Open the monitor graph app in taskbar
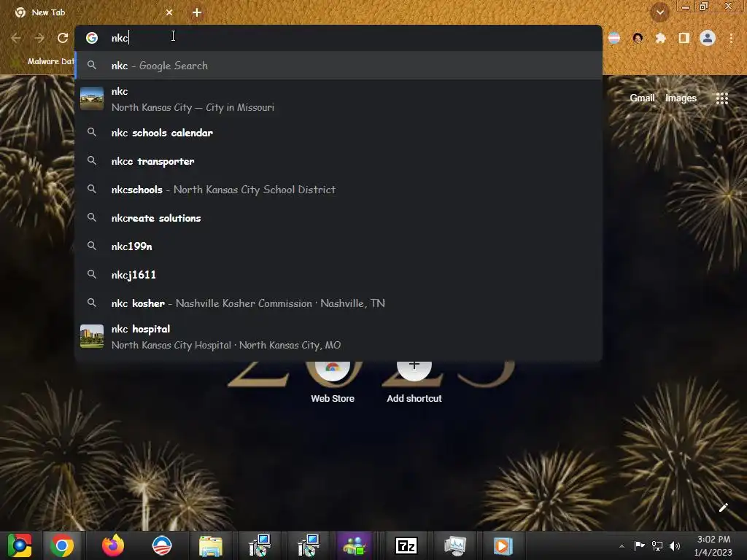This screenshot has height=560, width=747. coord(455,545)
